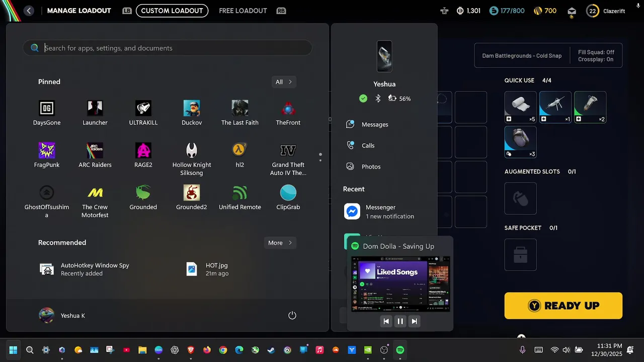
Task: Open Steam from the taskbar
Action: pyautogui.click(x=271, y=350)
